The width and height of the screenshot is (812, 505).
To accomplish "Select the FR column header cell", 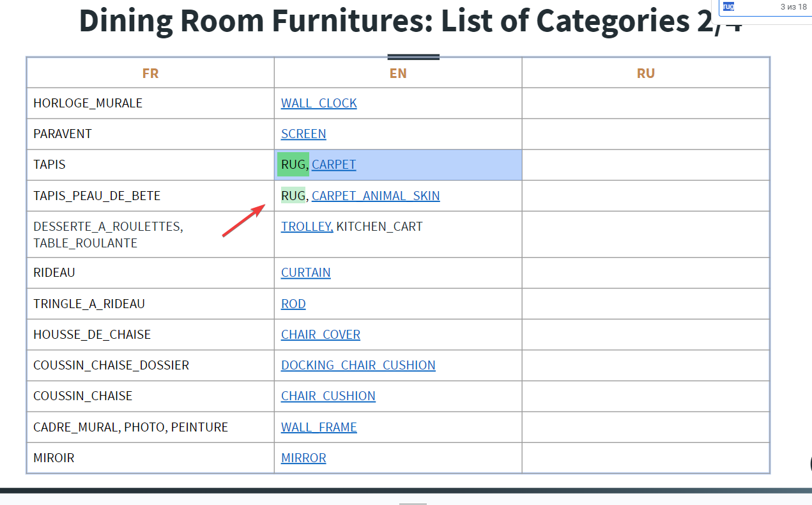I will pyautogui.click(x=150, y=74).
